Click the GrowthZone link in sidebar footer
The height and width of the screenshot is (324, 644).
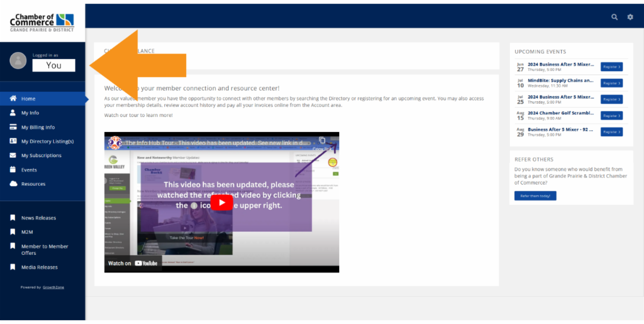tap(53, 288)
